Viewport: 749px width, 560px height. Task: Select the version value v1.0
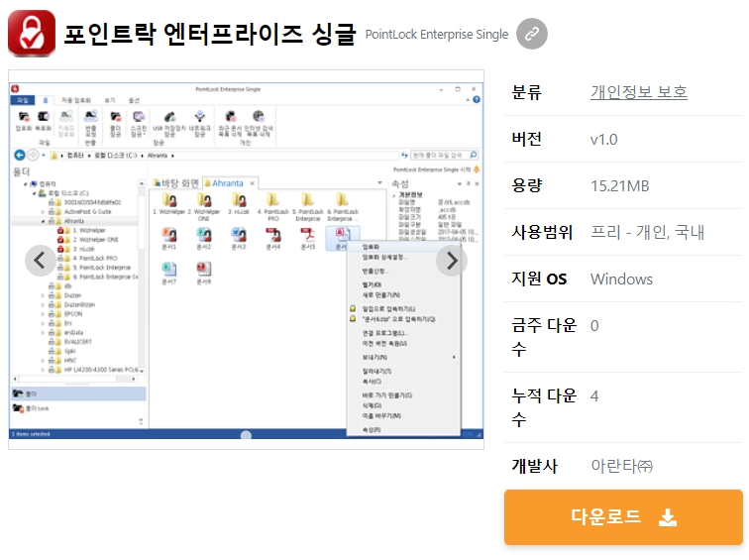(603, 140)
